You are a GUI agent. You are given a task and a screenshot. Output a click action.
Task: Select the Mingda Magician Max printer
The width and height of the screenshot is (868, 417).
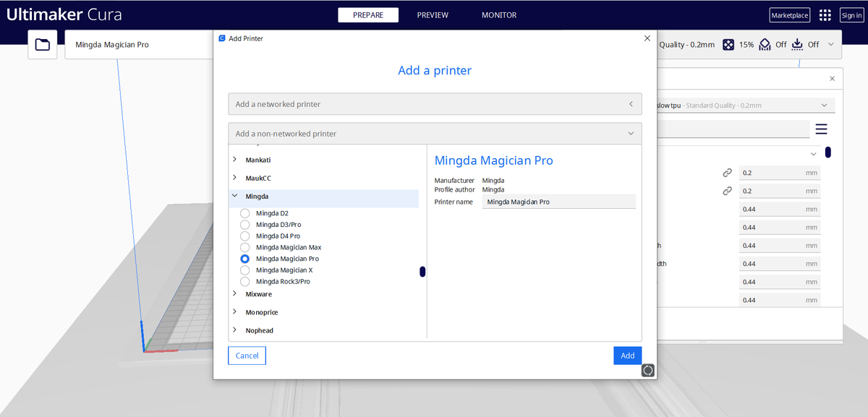pyautogui.click(x=245, y=247)
